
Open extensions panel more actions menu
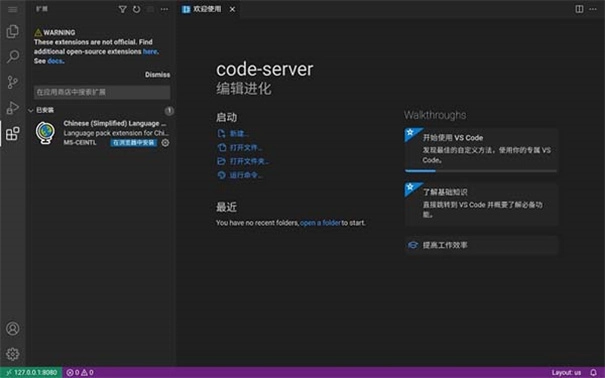coord(164,9)
